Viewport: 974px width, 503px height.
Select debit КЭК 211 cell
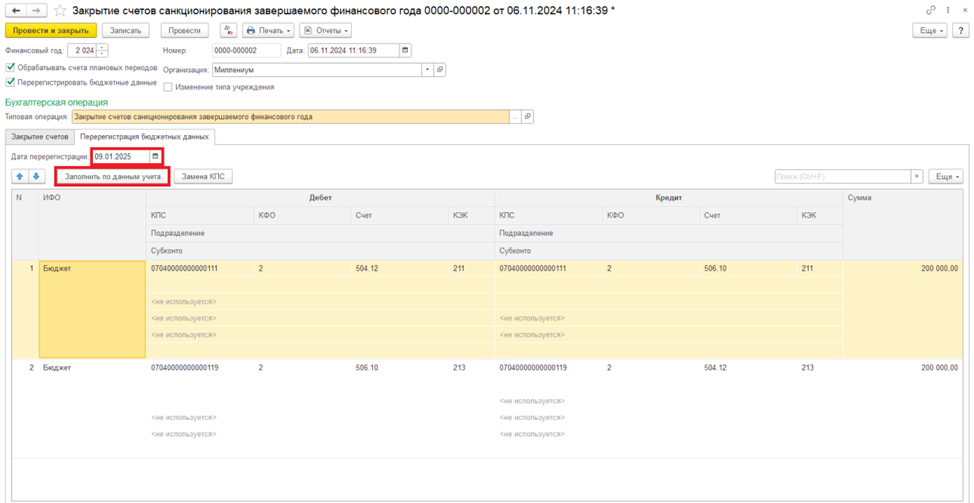point(471,268)
